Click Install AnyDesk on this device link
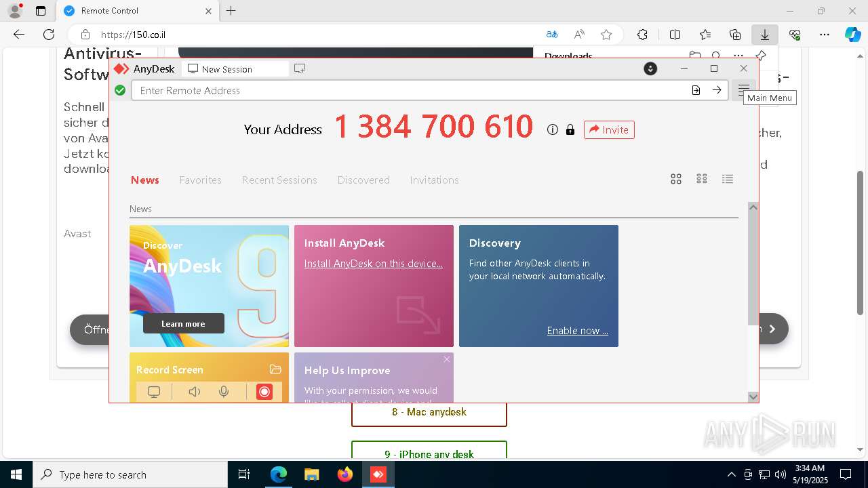This screenshot has width=868, height=488. 374,263
